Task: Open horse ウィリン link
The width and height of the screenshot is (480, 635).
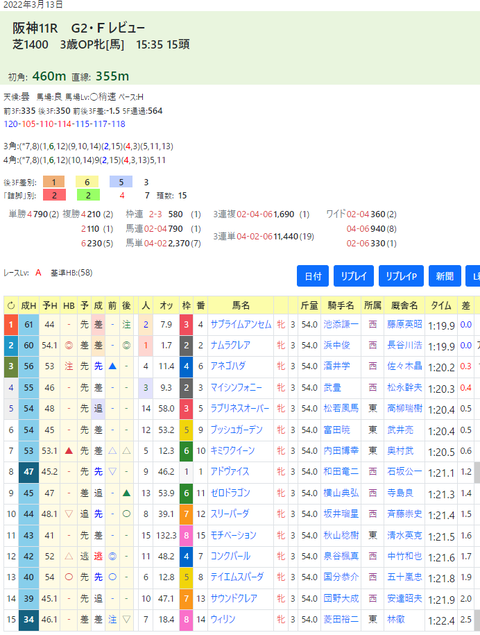Action: [x=223, y=619]
